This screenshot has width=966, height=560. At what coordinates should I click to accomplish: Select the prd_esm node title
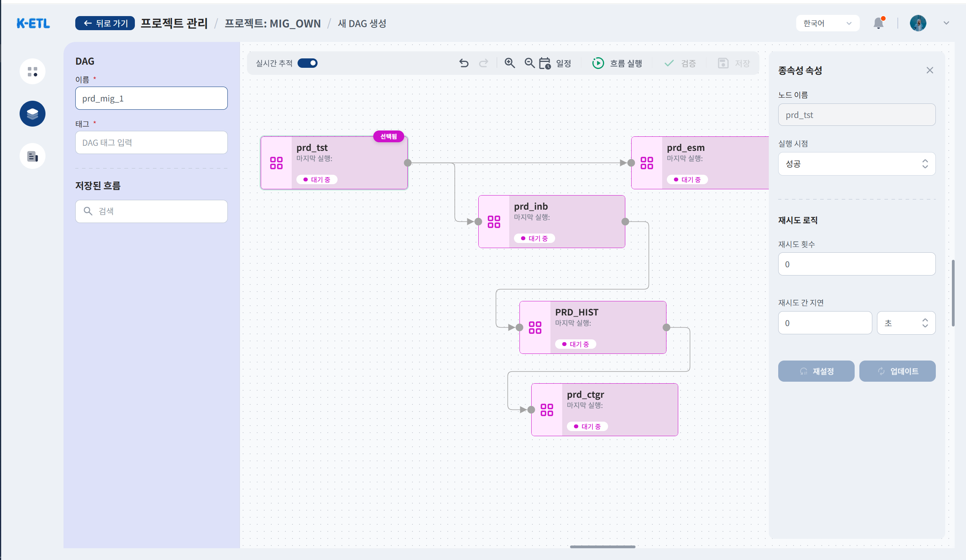pyautogui.click(x=686, y=148)
